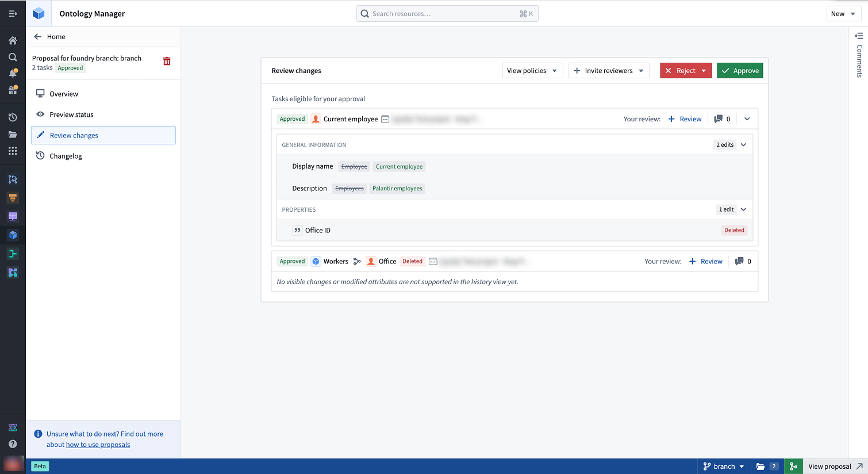This screenshot has width=868, height=474.
Task: Click the red trash delete proposal icon
Action: 167,62
